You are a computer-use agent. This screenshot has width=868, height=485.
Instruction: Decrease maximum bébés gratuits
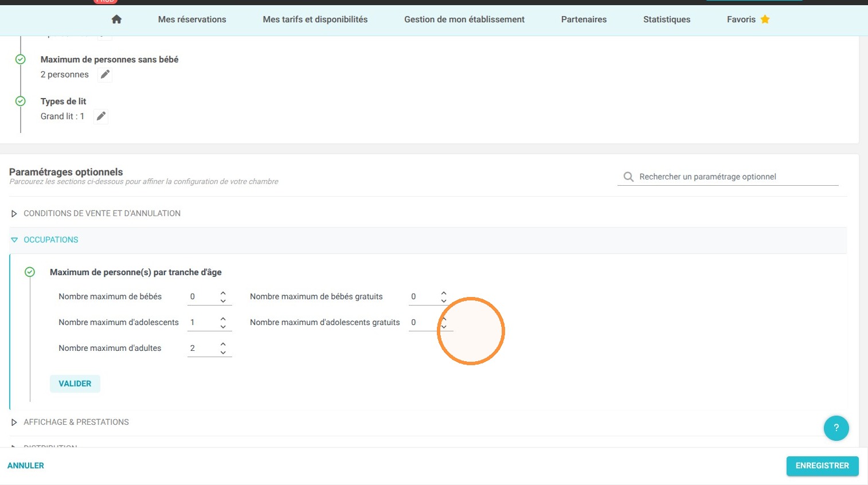(444, 300)
